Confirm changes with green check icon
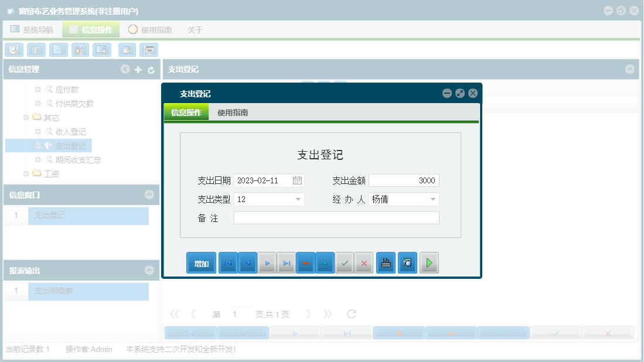644x362 pixels. pos(345,262)
